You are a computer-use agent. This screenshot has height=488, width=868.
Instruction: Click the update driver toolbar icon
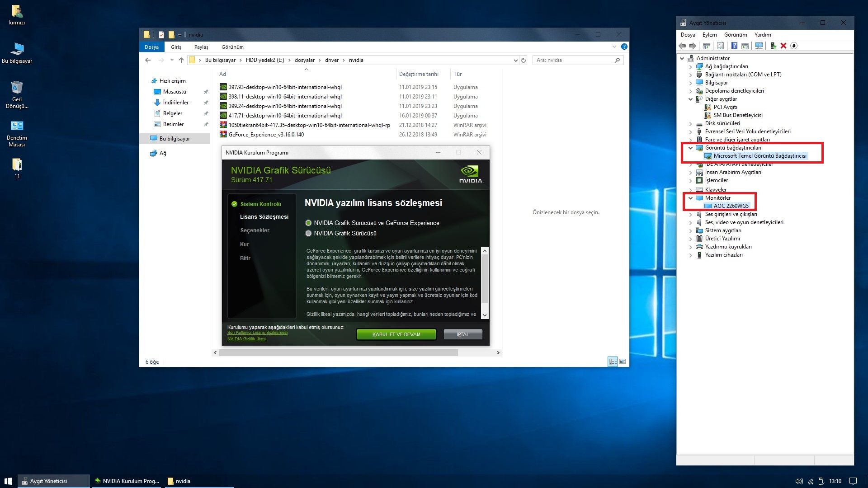tap(773, 46)
